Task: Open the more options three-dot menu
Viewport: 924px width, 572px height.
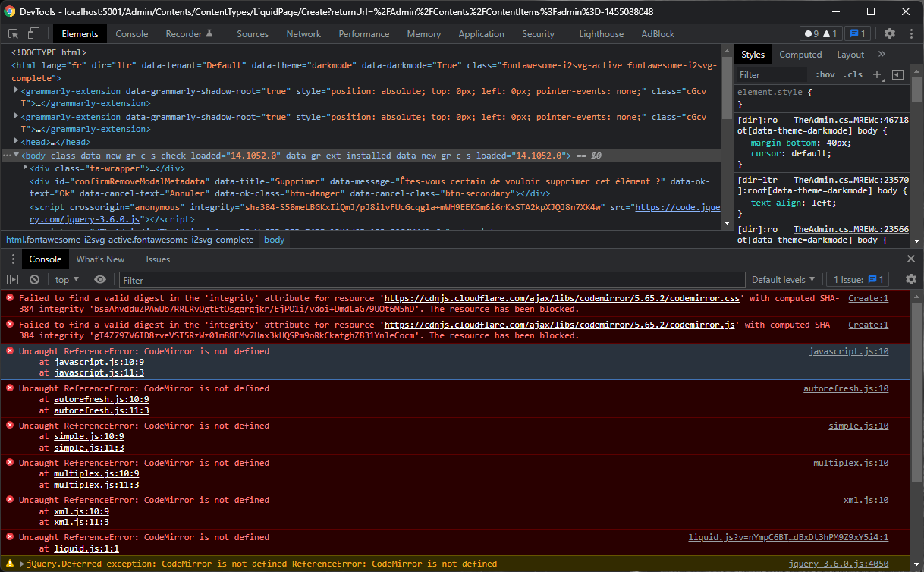Action: 911,33
